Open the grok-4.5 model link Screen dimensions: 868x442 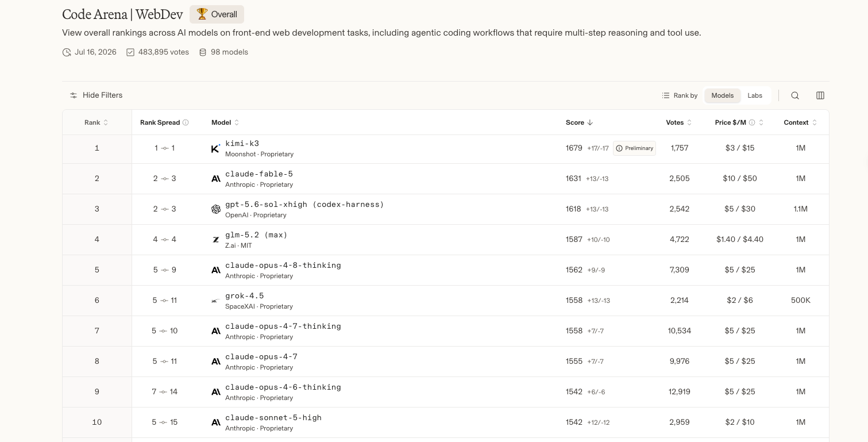pos(245,296)
